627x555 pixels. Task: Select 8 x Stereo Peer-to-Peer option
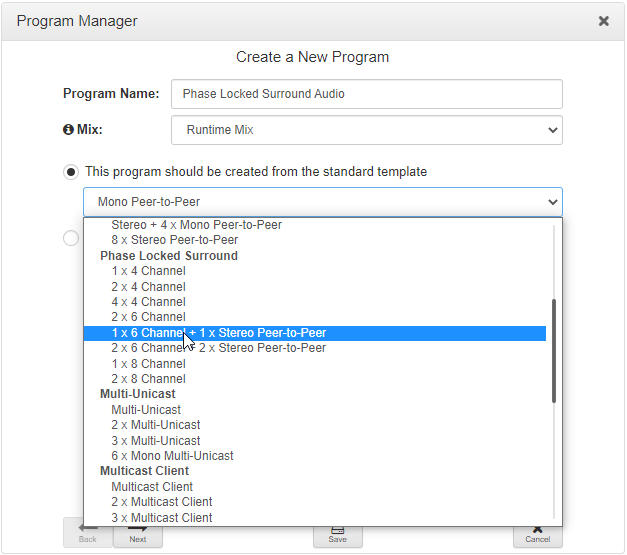pos(174,240)
